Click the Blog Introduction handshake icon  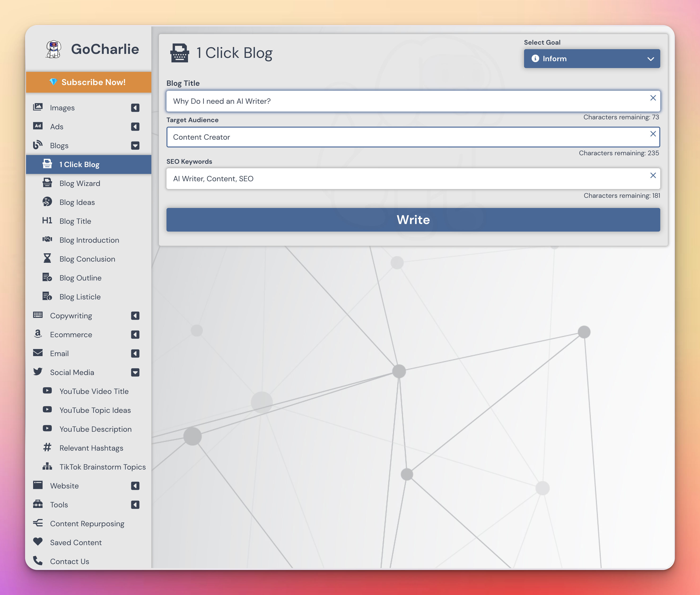[x=47, y=239]
